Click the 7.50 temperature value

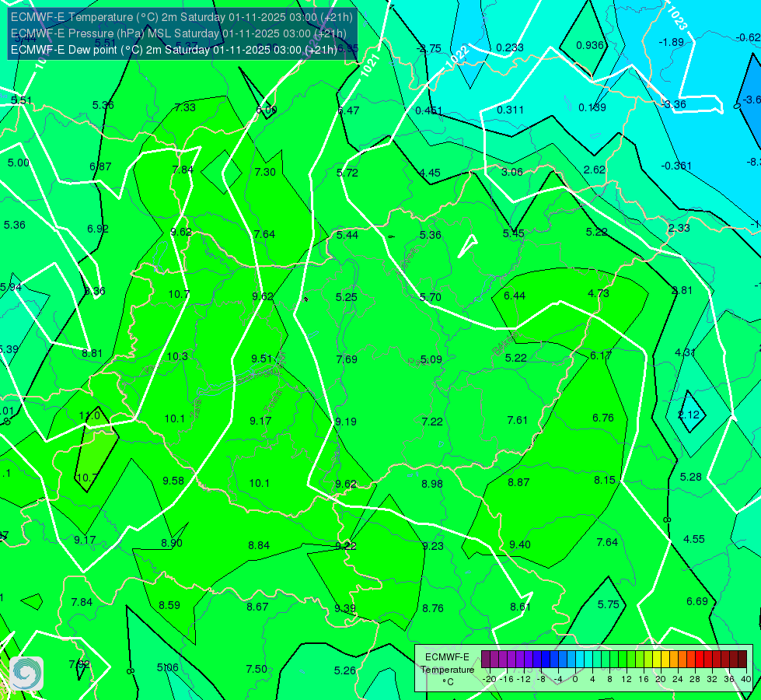[257, 669]
